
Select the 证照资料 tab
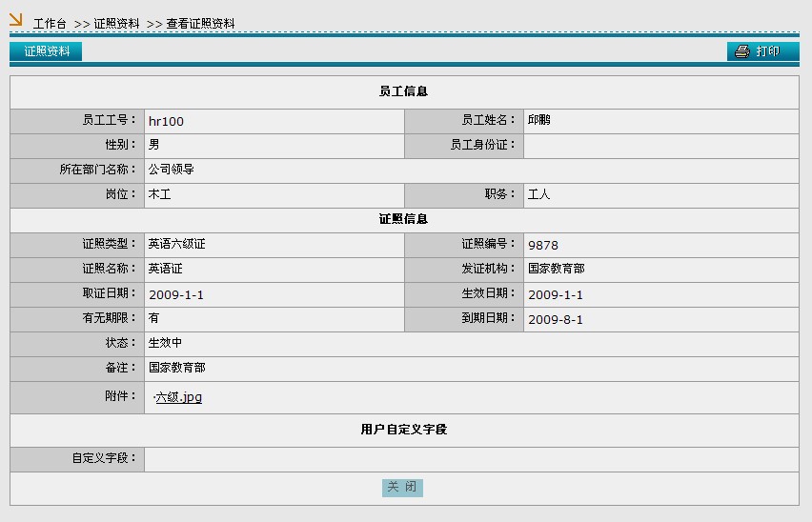[47, 51]
